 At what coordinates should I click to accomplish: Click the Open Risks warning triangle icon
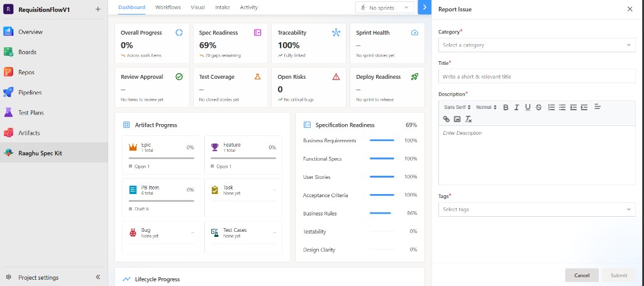(x=336, y=77)
